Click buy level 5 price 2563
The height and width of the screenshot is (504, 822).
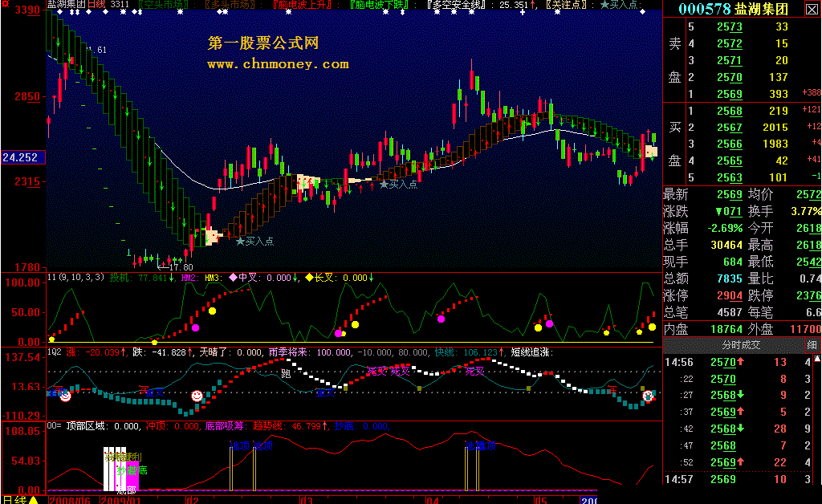tap(729, 177)
